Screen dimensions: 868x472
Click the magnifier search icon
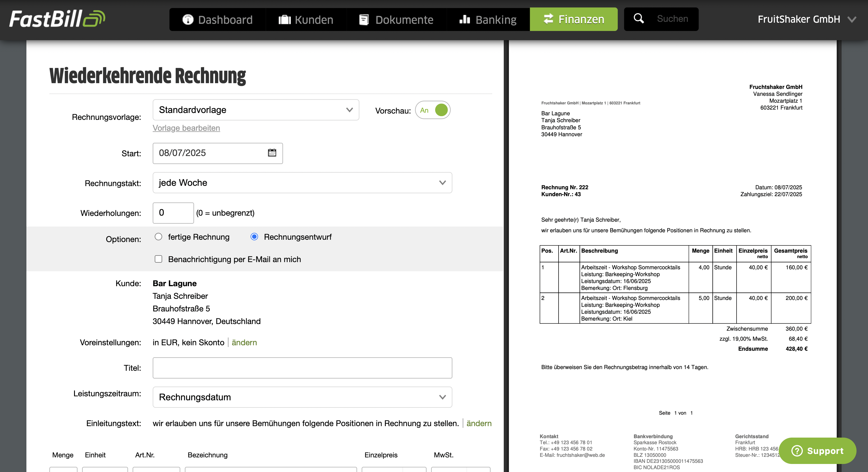click(639, 18)
